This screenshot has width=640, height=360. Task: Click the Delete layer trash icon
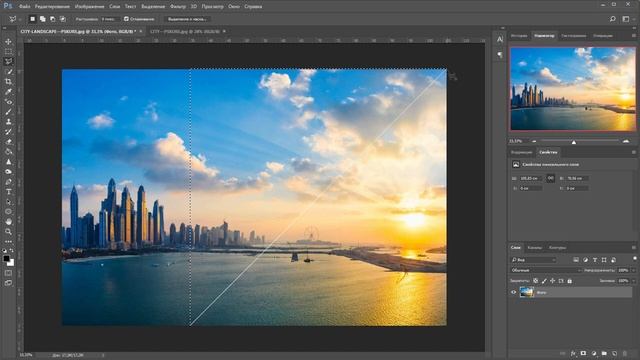point(625,353)
